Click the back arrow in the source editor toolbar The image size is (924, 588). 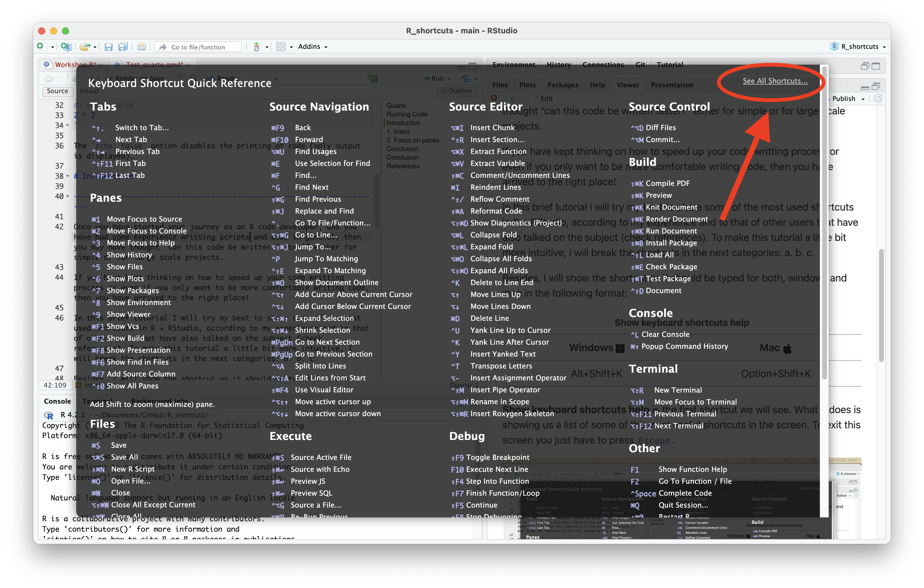(48, 79)
